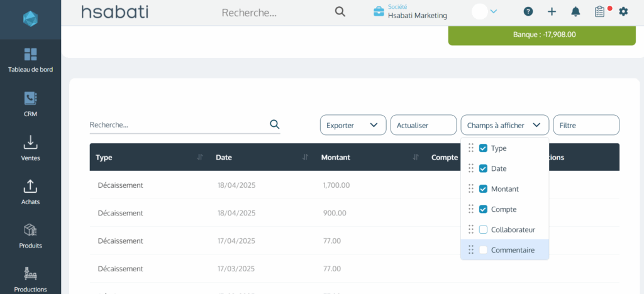Click the table Recherche input field
Image resolution: width=644 pixels, height=294 pixels.
pyautogui.click(x=177, y=125)
